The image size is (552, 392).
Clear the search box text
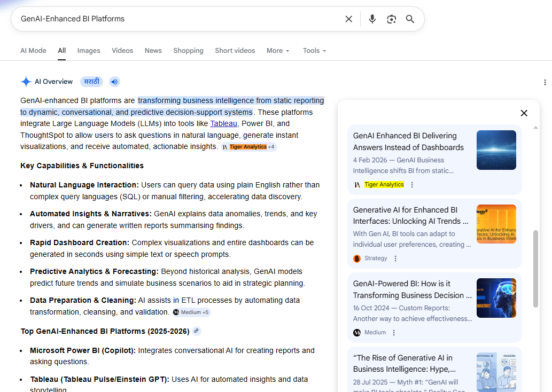tap(348, 19)
